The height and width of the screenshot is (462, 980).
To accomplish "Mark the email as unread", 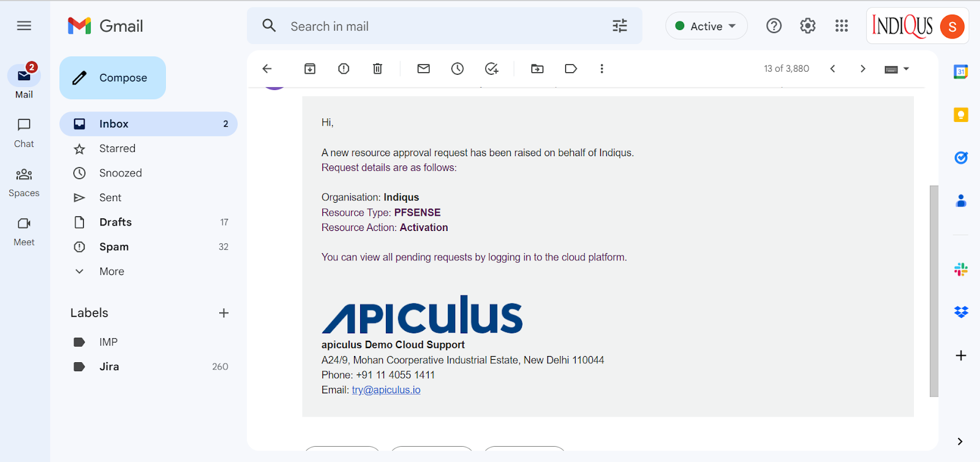I will [x=423, y=69].
